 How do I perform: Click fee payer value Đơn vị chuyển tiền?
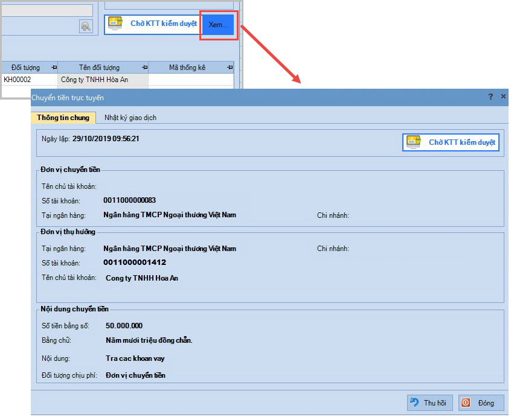pos(135,375)
